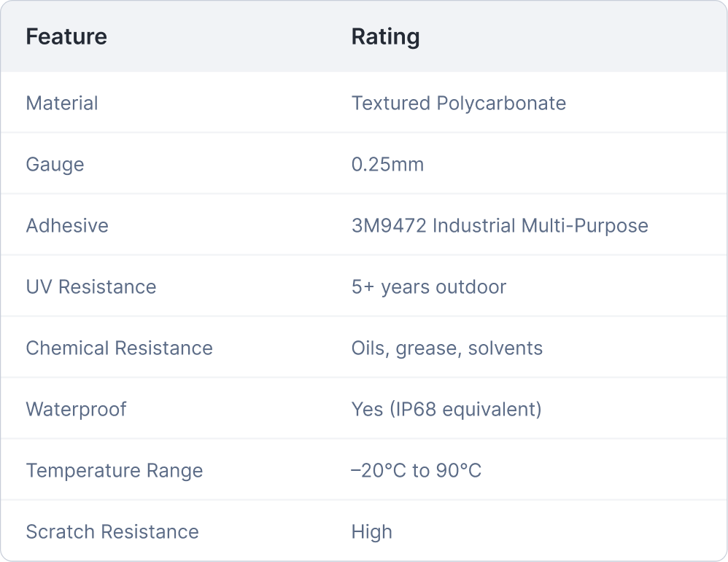
Task: Click the 3M9472 Industrial Multi-Purpose value
Action: tap(500, 225)
